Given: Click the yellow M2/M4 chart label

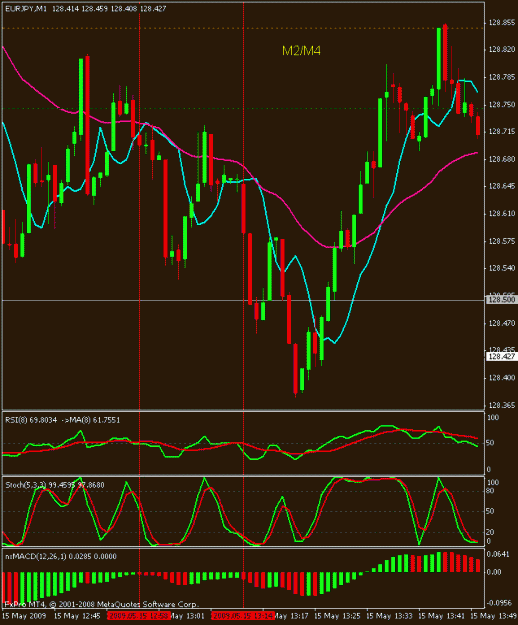Looking at the screenshot, I should point(301,51).
